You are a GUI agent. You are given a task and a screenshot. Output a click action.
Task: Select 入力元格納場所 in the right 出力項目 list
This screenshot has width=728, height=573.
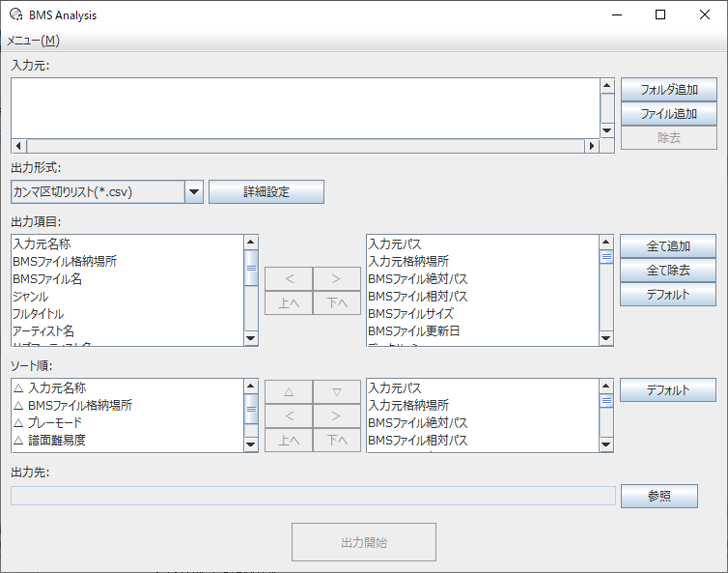click(483, 261)
